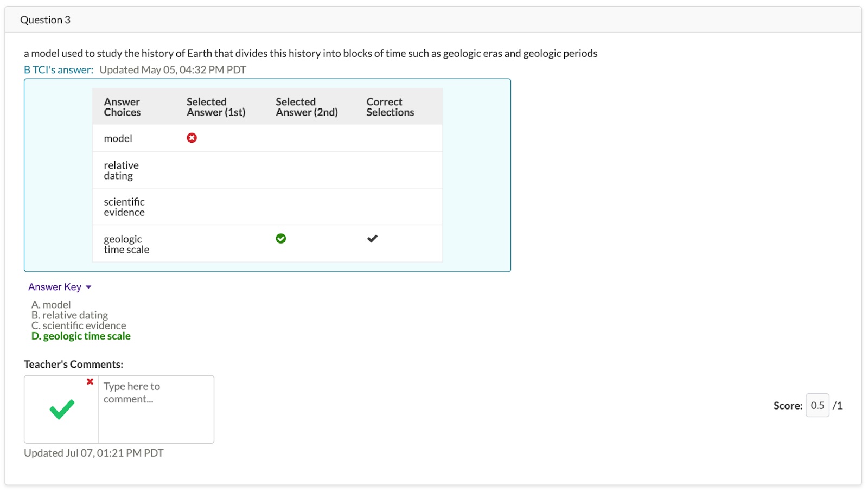Click 'Updated May 05, 04:32 PM PDT' text
This screenshot has height=492, width=868.
click(173, 70)
